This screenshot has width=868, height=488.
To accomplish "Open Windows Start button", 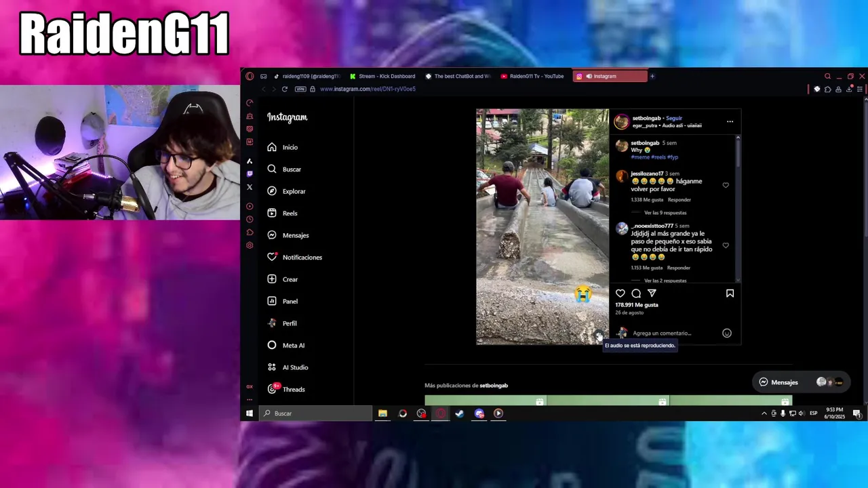I will tap(250, 413).
